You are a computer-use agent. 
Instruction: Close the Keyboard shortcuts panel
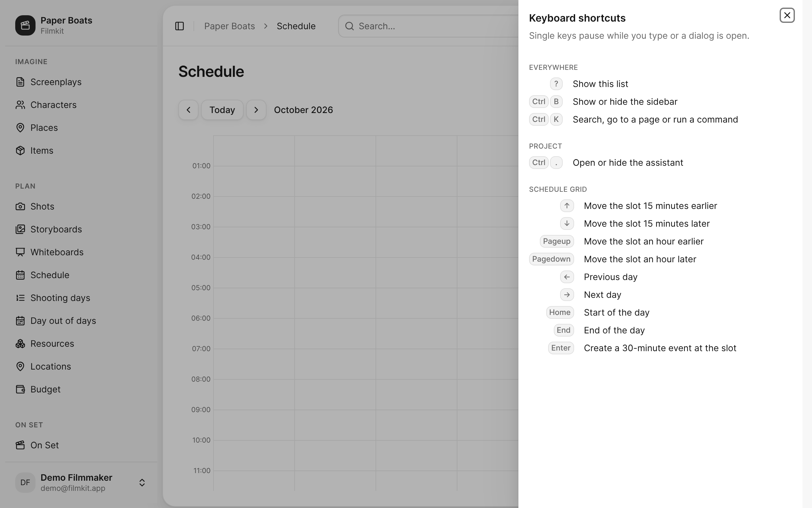coord(787,16)
